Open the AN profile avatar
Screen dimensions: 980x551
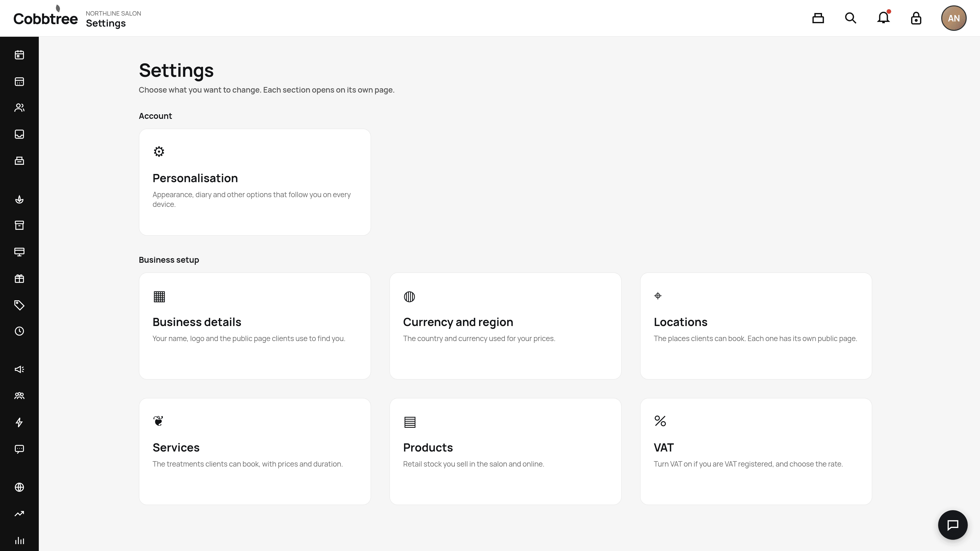[x=954, y=18]
